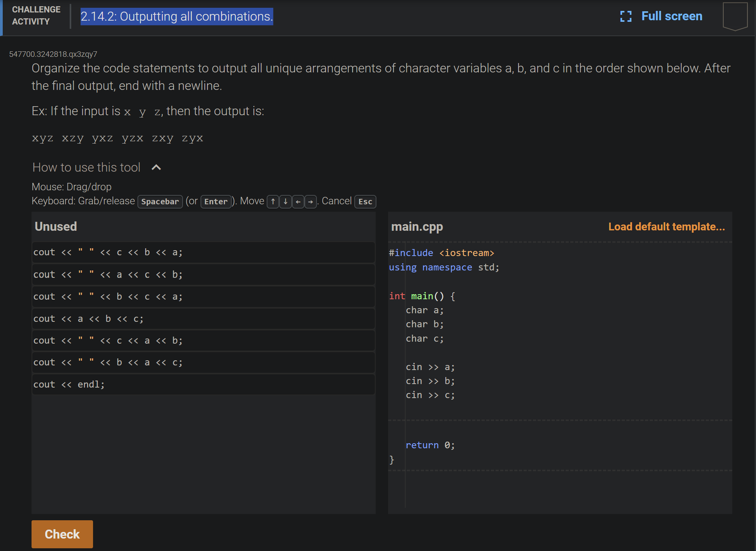The height and width of the screenshot is (551, 756).
Task: Open the Load default template option
Action: 666,226
